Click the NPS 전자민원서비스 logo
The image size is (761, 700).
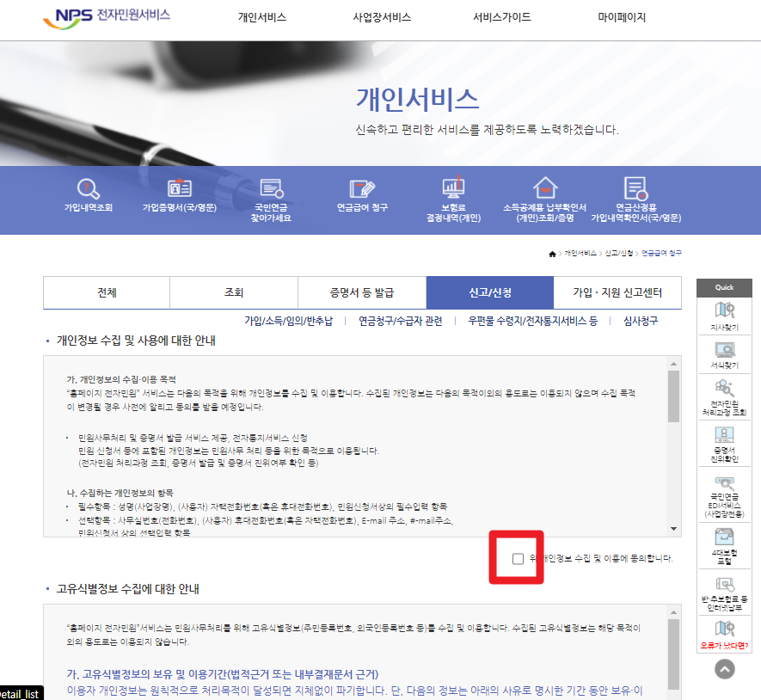coord(107,17)
